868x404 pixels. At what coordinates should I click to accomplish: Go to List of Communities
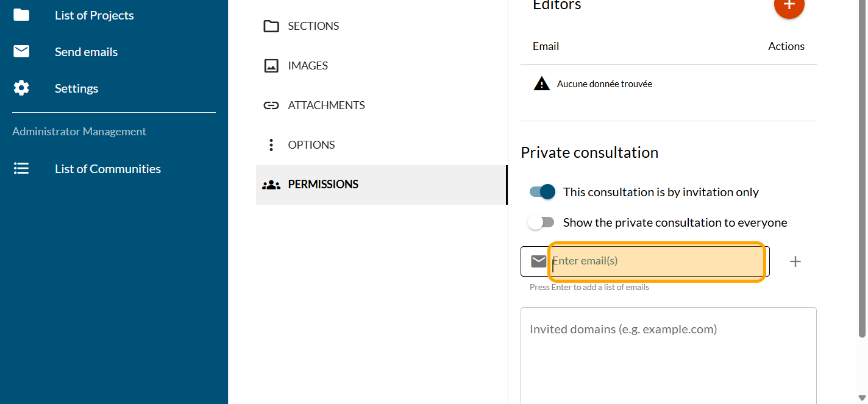pos(107,169)
